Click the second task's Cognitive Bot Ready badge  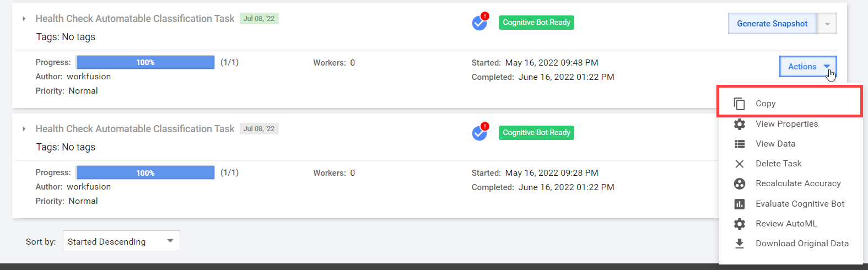point(536,133)
